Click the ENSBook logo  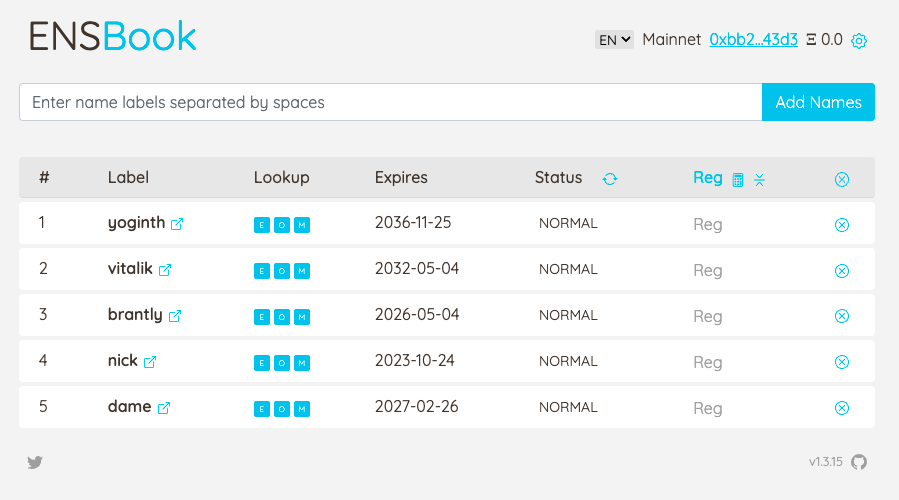112,36
